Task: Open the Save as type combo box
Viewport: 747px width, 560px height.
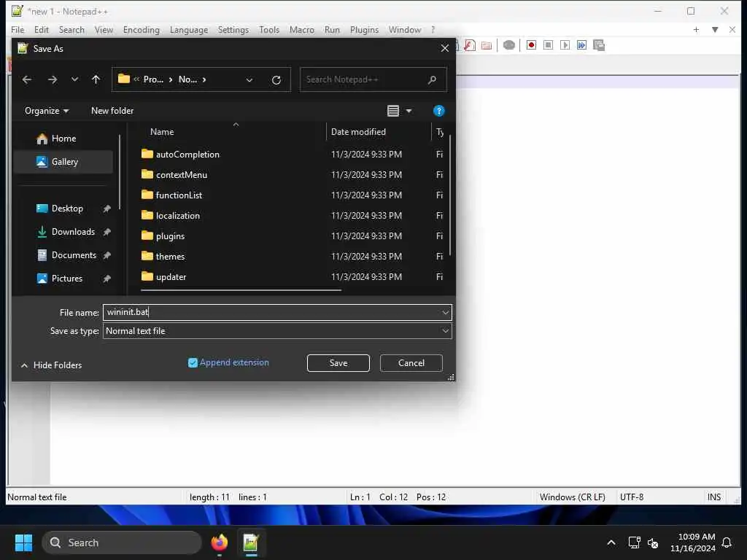Action: point(277,331)
